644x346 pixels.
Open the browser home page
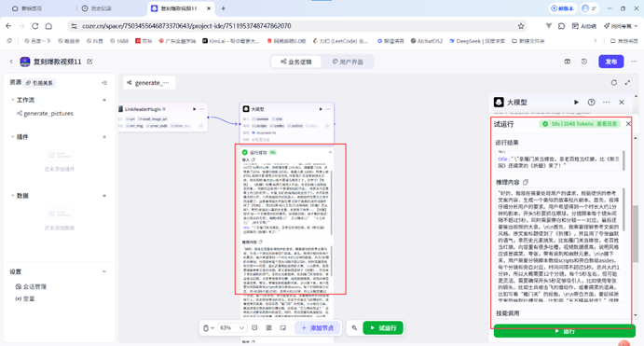(x=48, y=26)
